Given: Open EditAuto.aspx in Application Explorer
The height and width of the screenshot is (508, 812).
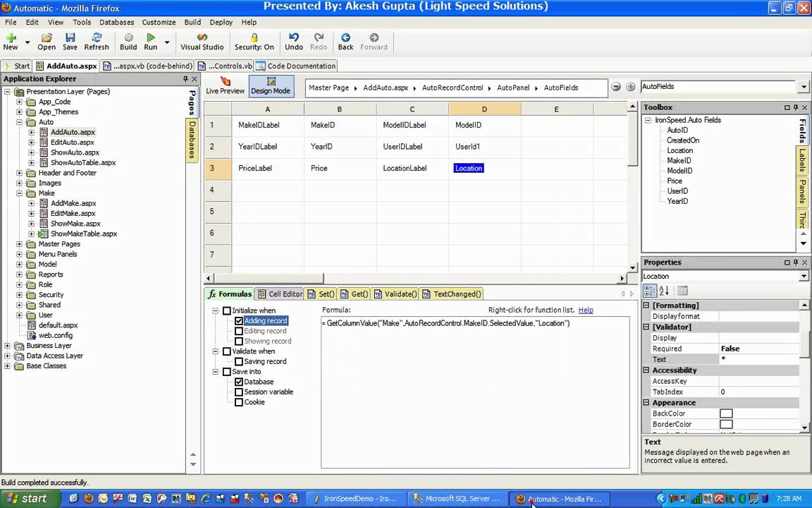Looking at the screenshot, I should [73, 143].
